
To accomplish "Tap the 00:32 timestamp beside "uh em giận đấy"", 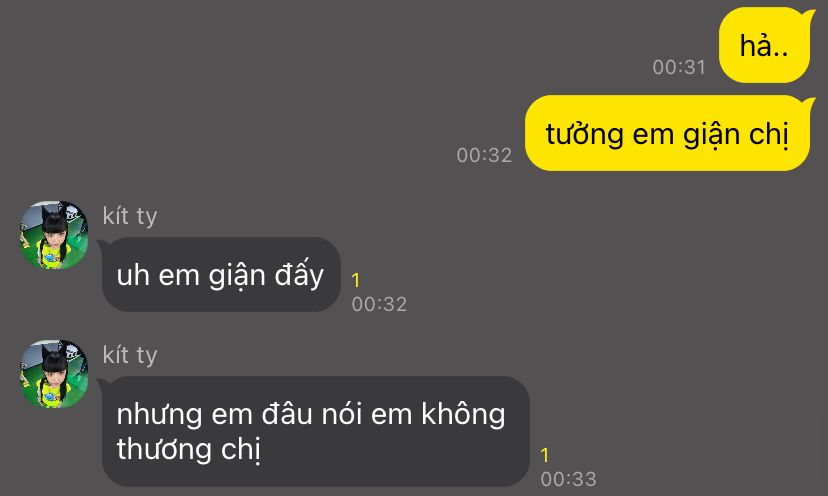I will (379, 304).
